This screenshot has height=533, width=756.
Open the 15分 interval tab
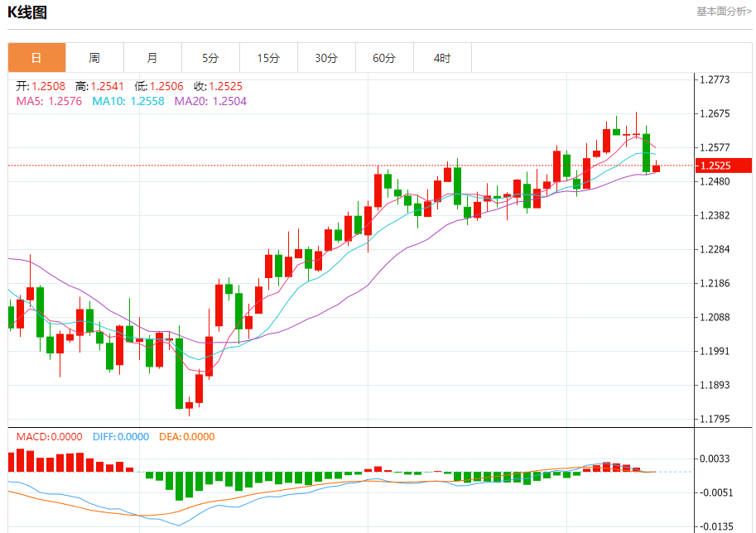tap(268, 58)
